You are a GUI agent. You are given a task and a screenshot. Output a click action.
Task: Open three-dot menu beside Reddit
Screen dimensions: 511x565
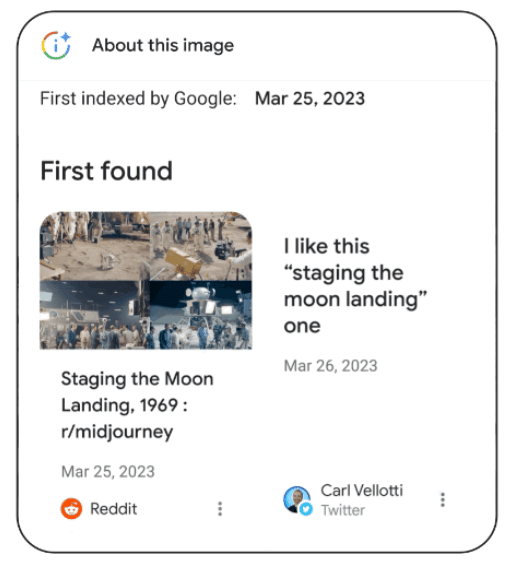[220, 508]
